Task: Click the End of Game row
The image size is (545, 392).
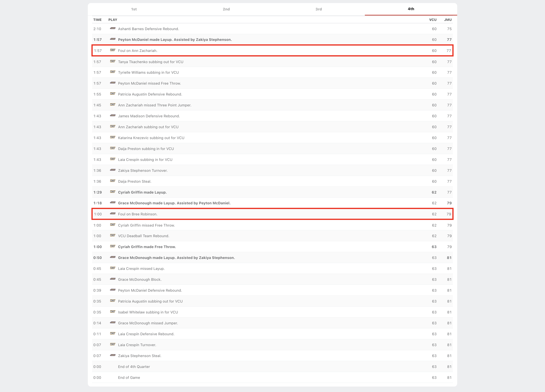Action: tap(129, 378)
